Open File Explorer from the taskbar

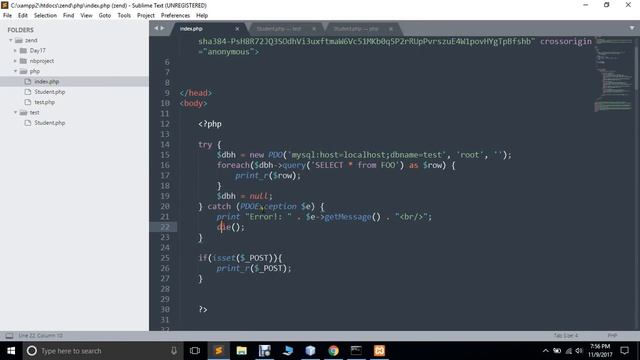click(242, 351)
